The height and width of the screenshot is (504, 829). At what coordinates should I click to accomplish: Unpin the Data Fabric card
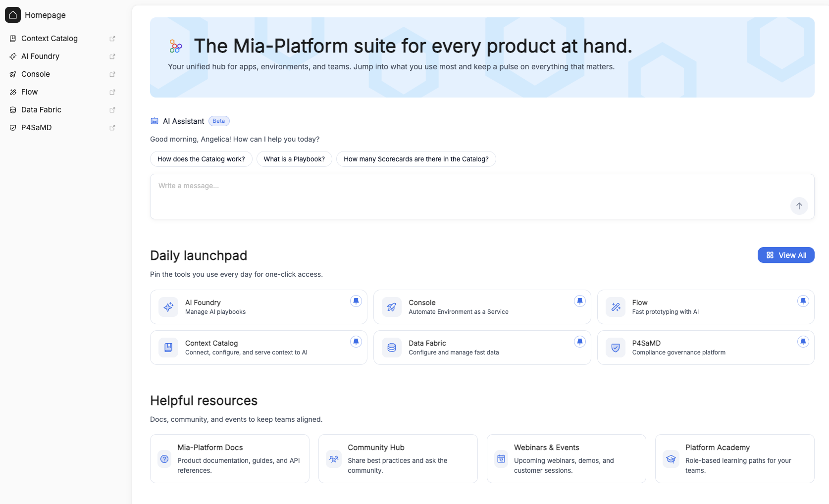[x=580, y=342]
